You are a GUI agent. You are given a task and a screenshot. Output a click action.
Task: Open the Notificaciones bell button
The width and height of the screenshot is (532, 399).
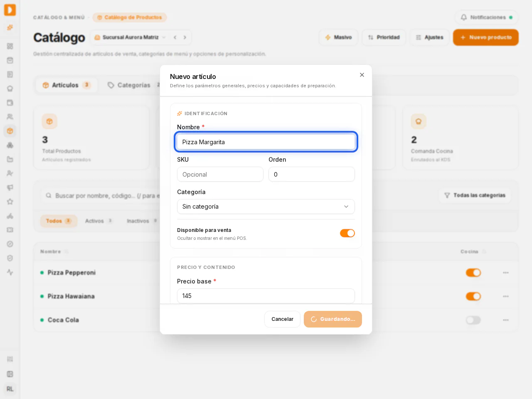point(487,17)
